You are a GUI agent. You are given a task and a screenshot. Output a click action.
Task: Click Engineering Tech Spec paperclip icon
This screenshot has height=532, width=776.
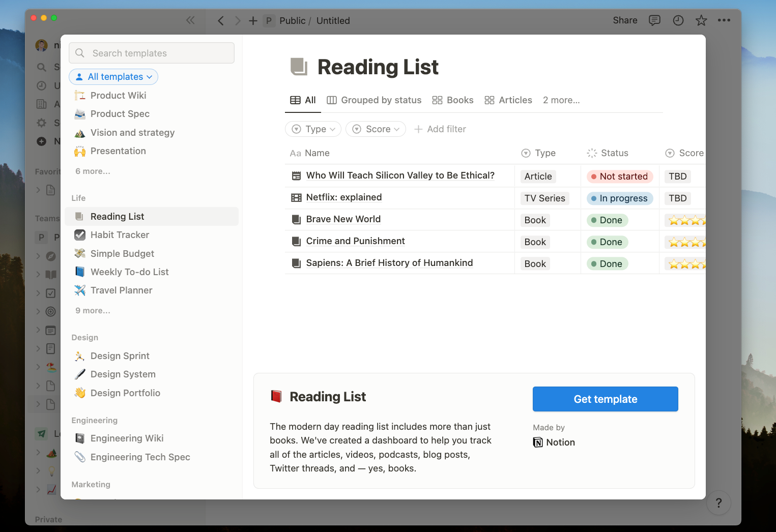80,457
